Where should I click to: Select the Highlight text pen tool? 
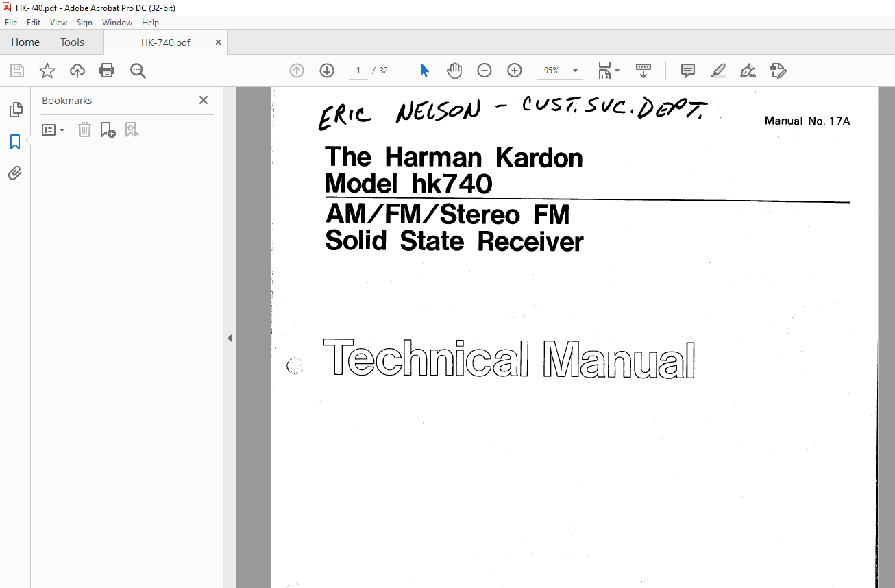click(718, 71)
